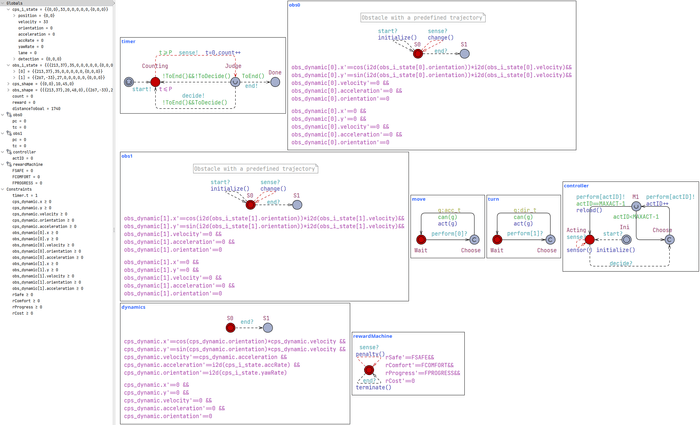The width and height of the screenshot is (700, 425).
Task: Collapse the controller tree node
Action: [3, 152]
